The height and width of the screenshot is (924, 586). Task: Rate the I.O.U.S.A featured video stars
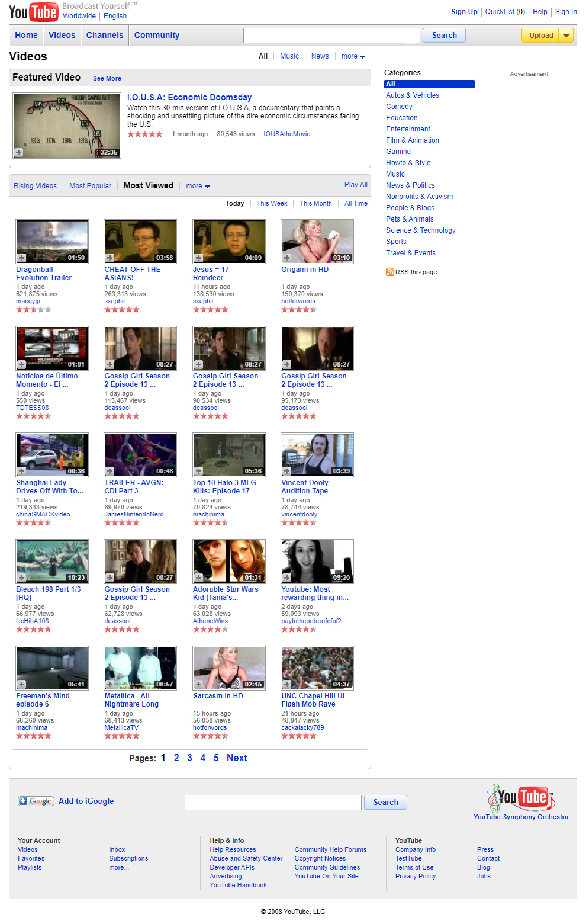145,134
